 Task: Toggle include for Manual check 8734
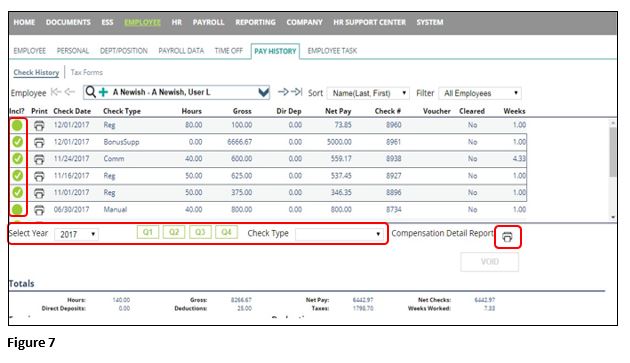(x=17, y=209)
